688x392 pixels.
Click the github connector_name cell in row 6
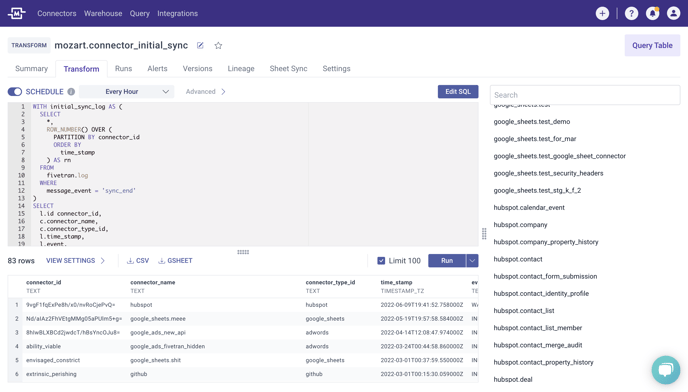138,374
